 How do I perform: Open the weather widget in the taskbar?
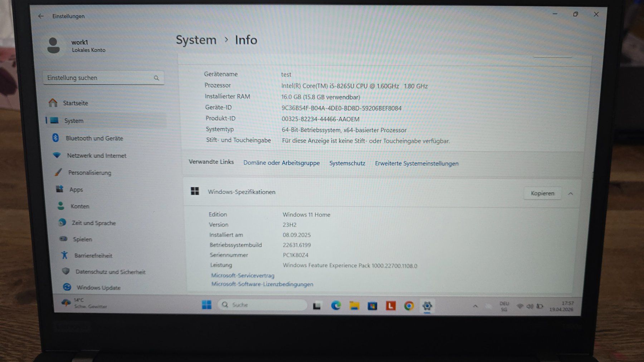point(85,303)
